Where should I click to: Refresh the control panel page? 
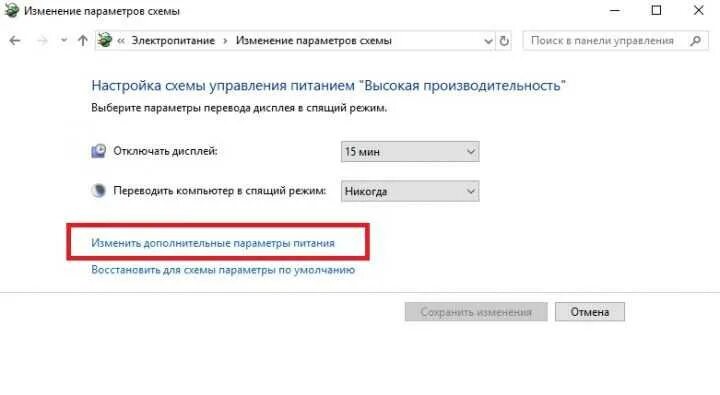pos(504,41)
